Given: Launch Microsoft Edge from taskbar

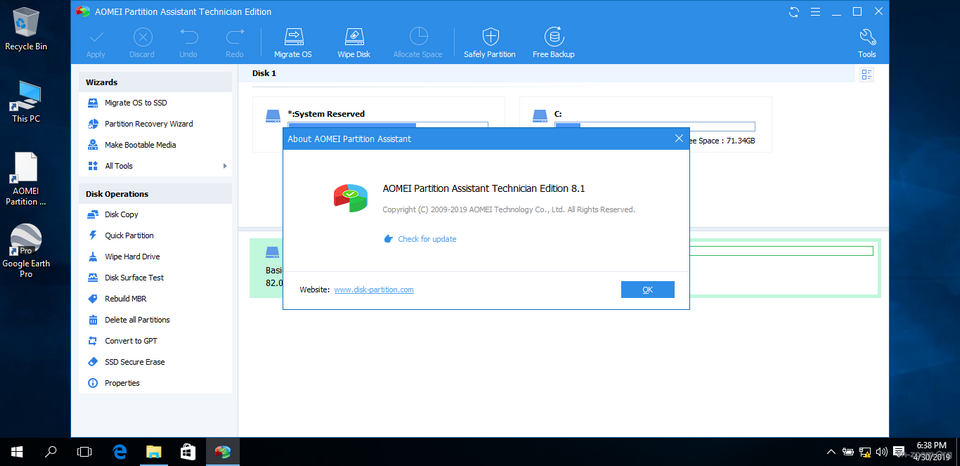Looking at the screenshot, I should pos(120,453).
